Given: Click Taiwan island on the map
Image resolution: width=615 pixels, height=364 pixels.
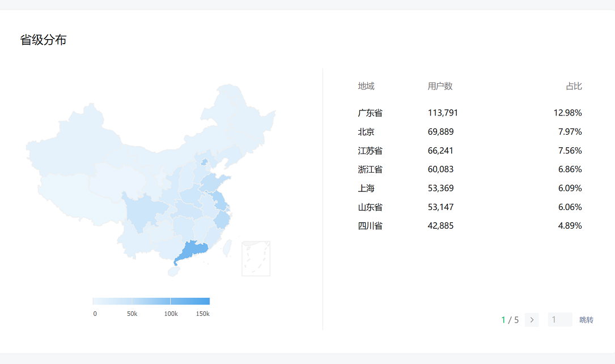Looking at the screenshot, I should 228,247.
